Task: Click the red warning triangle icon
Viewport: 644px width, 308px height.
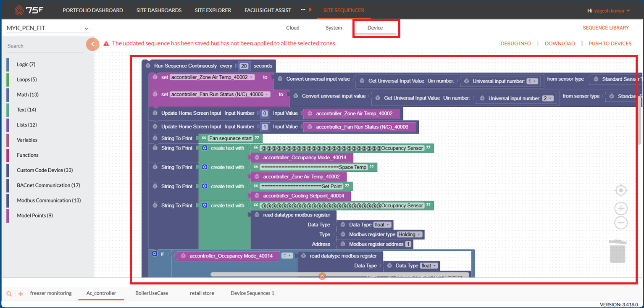Action: (106, 43)
